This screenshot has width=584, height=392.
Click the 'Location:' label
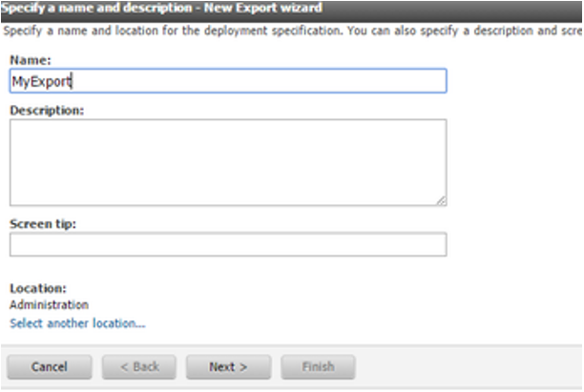click(x=38, y=288)
